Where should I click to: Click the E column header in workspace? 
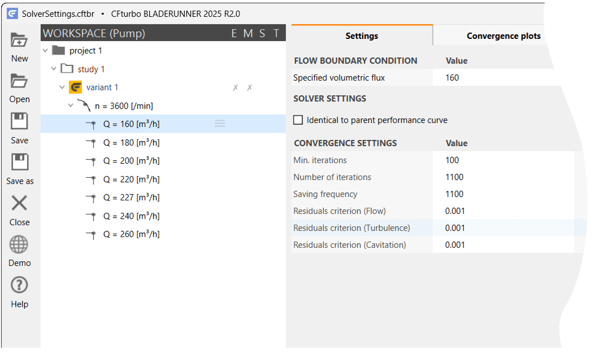click(233, 33)
